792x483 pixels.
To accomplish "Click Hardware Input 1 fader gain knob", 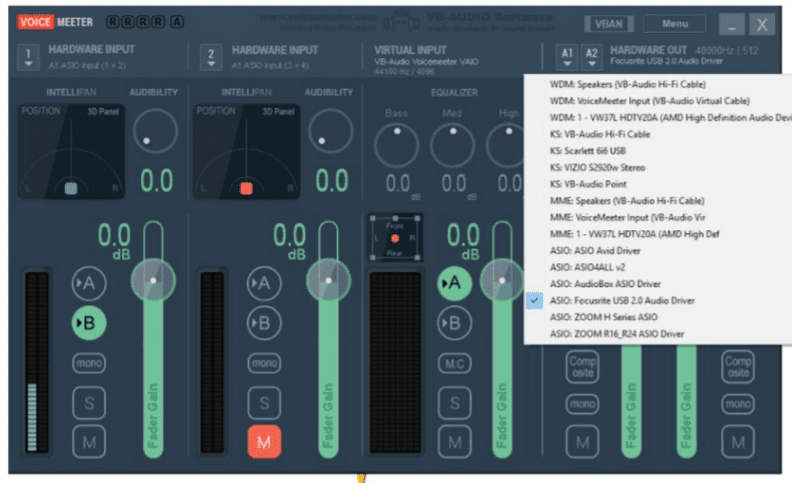I will [154, 280].
